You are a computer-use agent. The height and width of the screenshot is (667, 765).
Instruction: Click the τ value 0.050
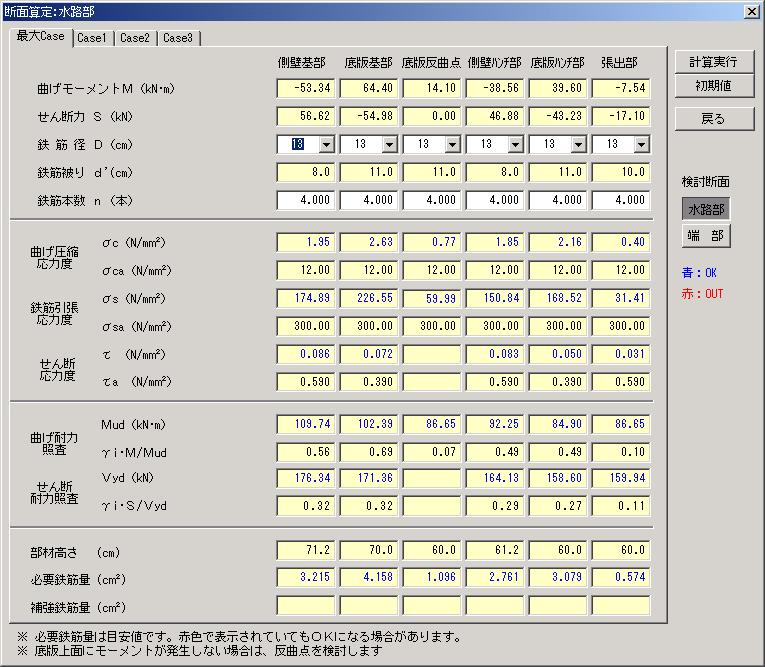click(x=558, y=354)
